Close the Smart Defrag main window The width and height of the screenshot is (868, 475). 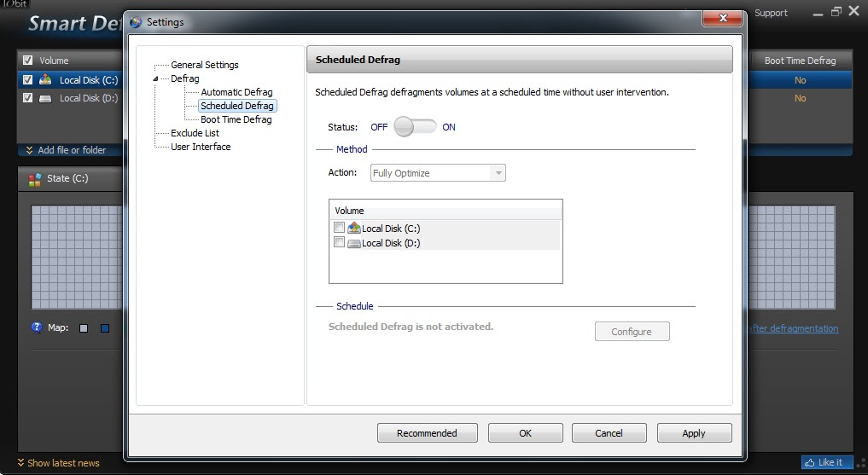click(853, 11)
